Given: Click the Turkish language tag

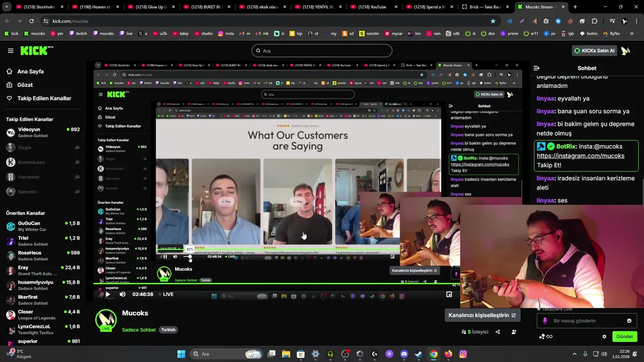Looking at the screenshot, I should pyautogui.click(x=168, y=330).
